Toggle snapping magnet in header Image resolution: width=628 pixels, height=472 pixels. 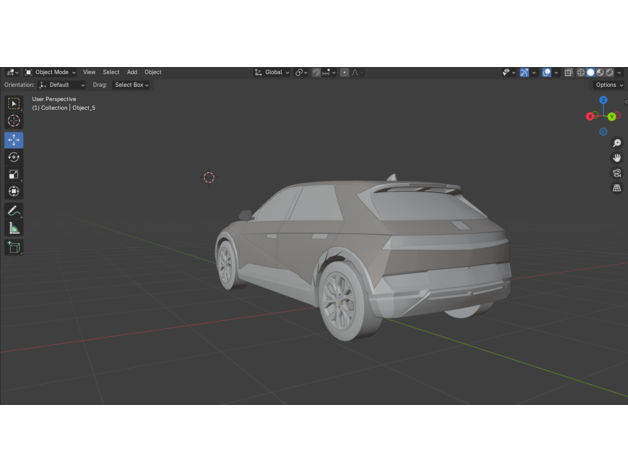pos(316,72)
